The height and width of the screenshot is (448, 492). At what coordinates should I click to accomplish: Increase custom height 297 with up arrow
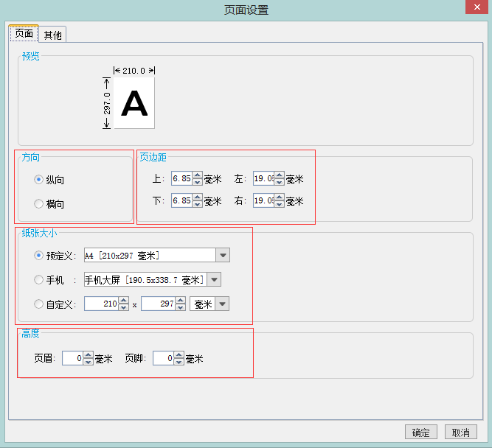(x=181, y=301)
